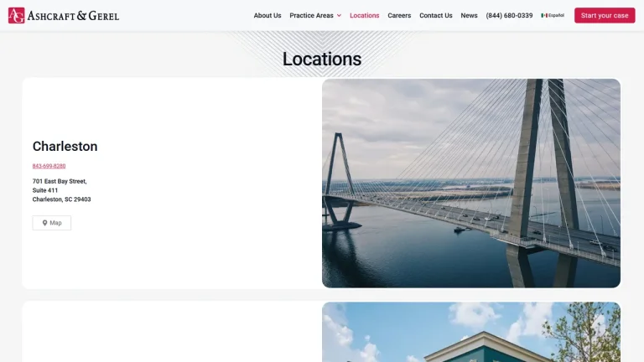This screenshot has width=644, height=362.
Task: Click the 'Suite 411' address line
Action: click(x=45, y=190)
